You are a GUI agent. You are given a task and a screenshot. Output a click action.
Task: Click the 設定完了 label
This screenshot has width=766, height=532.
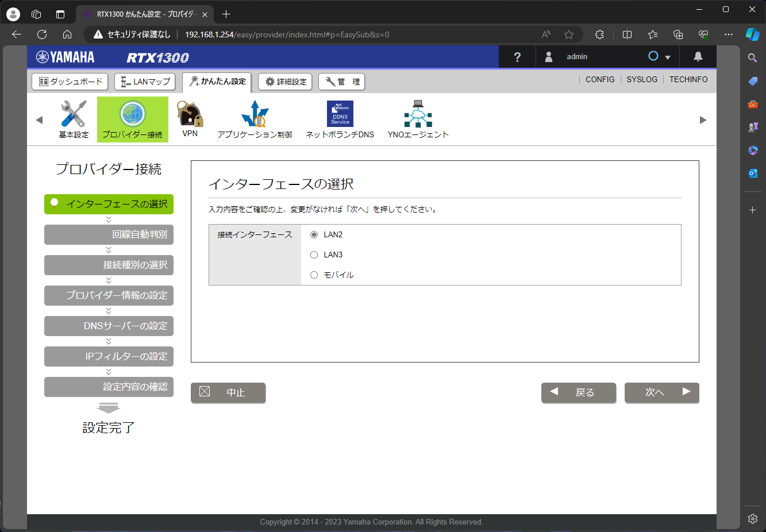point(109,427)
